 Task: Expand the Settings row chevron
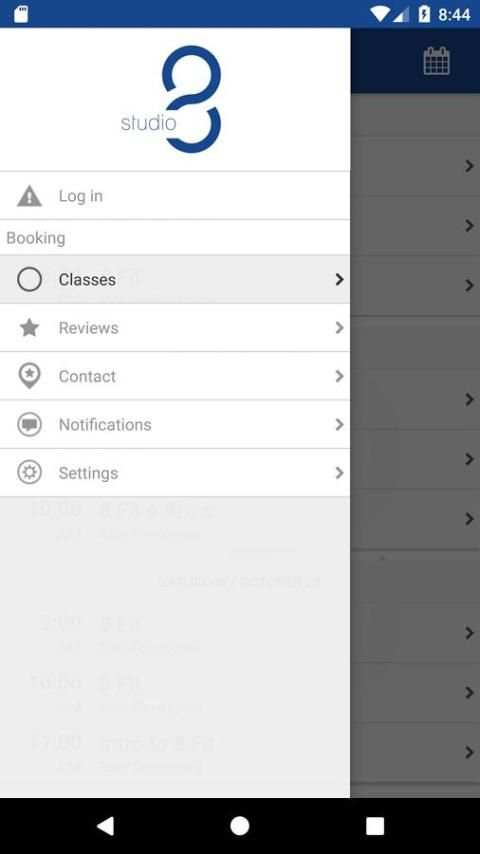pyautogui.click(x=339, y=472)
